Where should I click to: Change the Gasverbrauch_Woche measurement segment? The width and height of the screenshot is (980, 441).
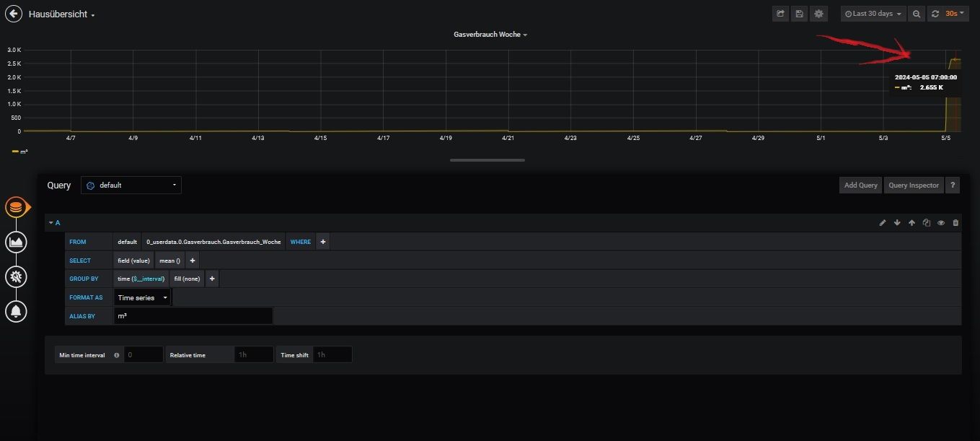213,242
